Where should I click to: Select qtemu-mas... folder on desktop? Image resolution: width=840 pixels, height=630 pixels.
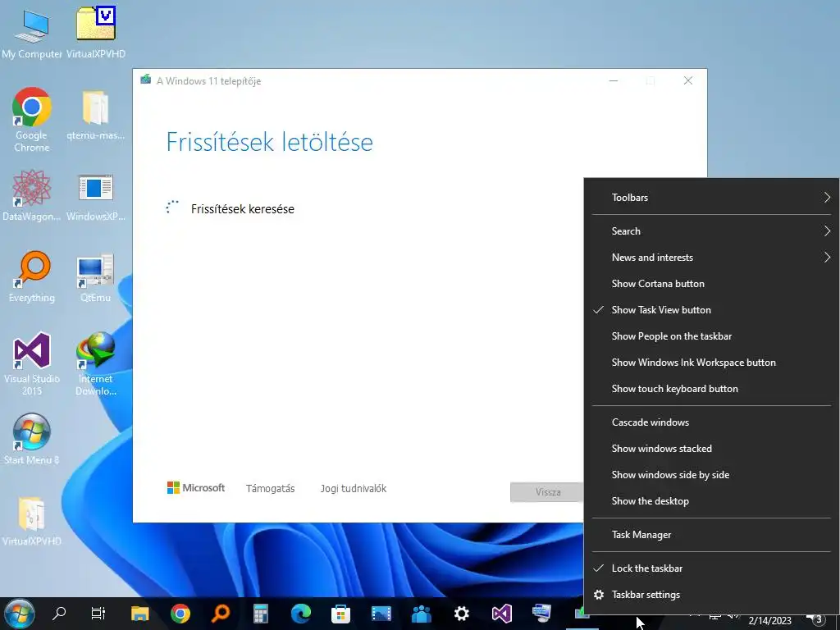pyautogui.click(x=96, y=115)
